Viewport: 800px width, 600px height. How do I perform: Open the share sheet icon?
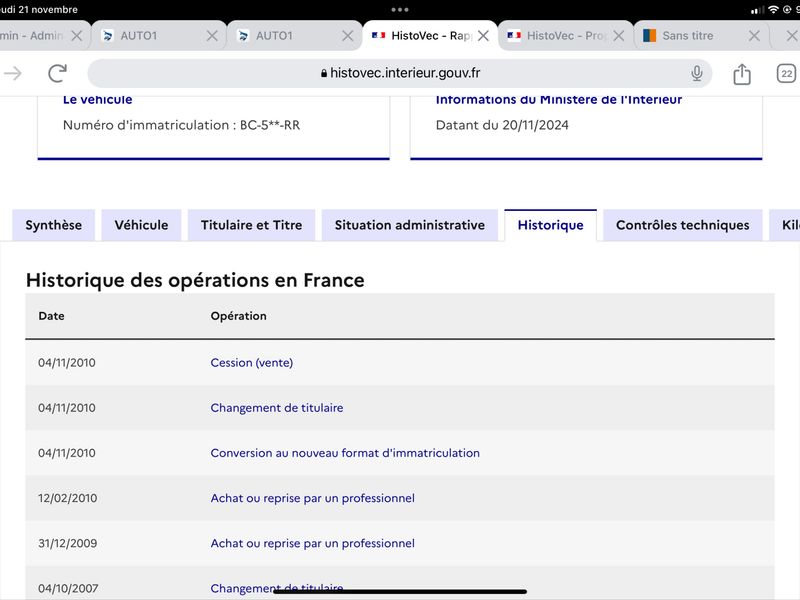coord(742,74)
